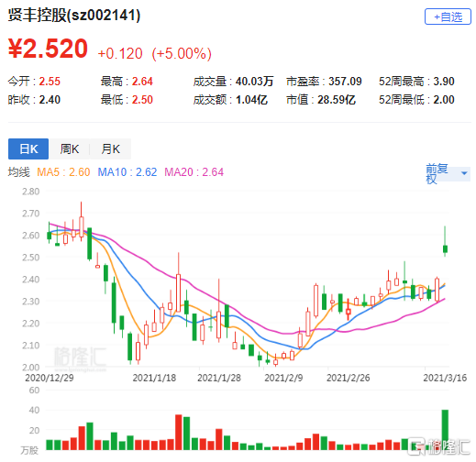476x462 pixels.
Task: Click the 成交量 value 40.03万
Action: [x=254, y=82]
